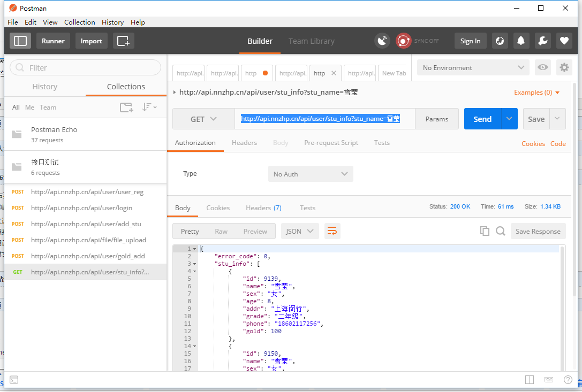Image resolution: width=582 pixels, height=392 pixels.
Task: Click the Save Response button
Action: click(x=538, y=231)
